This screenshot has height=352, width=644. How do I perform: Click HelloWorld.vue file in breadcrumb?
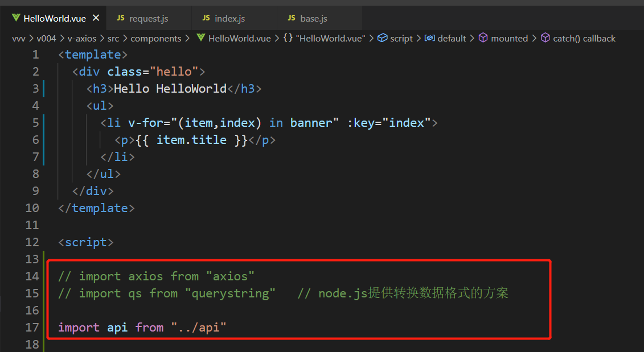pyautogui.click(x=240, y=39)
